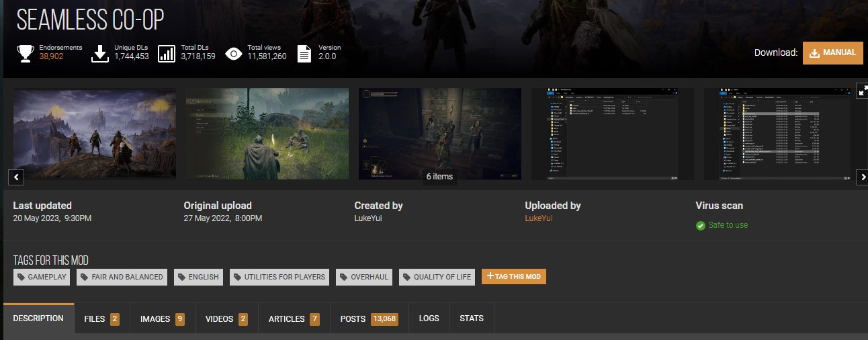Click the Seamless Co-op mod title
868x340 pixels.
pos(90,21)
